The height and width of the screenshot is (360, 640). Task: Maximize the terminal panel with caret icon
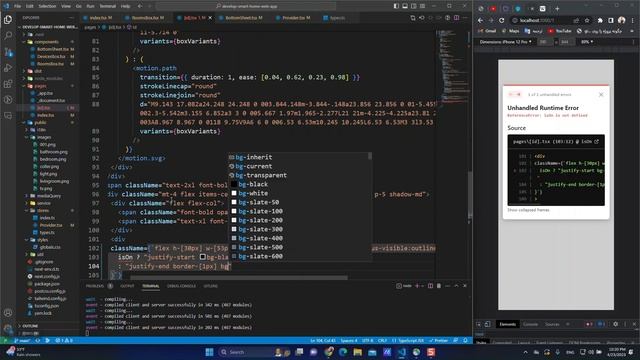click(456, 286)
